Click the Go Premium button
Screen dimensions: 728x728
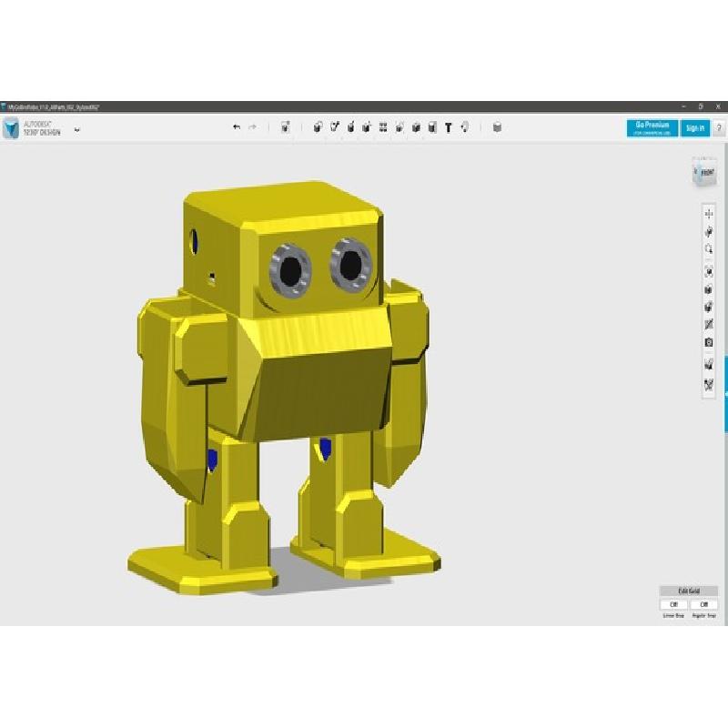652,128
